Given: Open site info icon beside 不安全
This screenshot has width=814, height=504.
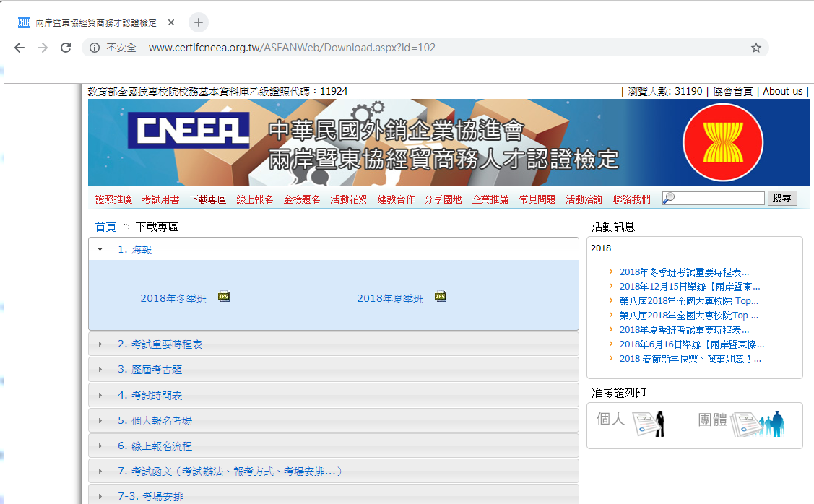Looking at the screenshot, I should point(95,48).
